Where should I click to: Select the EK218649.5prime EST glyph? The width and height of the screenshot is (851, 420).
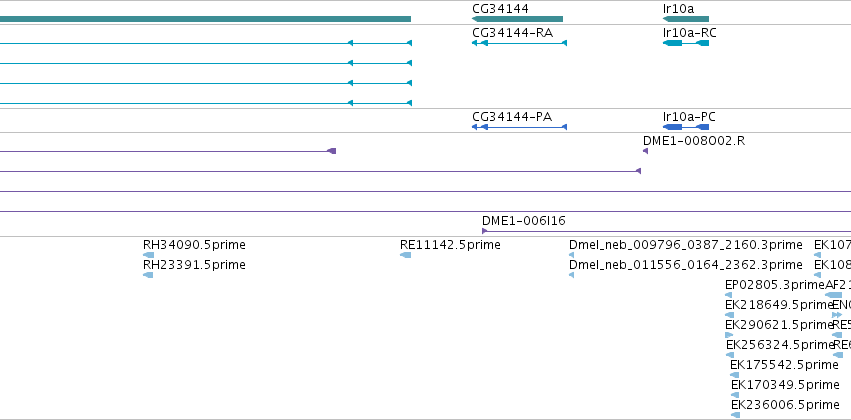[x=729, y=315]
